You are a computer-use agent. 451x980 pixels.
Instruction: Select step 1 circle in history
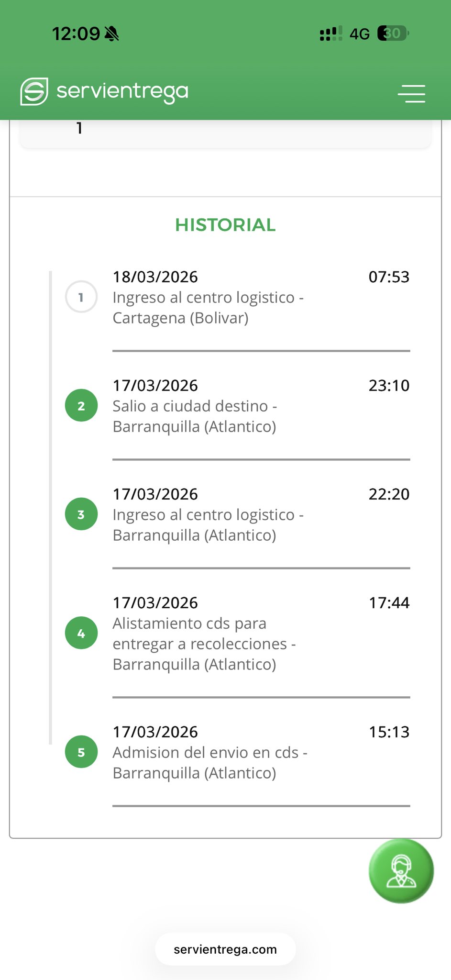pyautogui.click(x=81, y=297)
